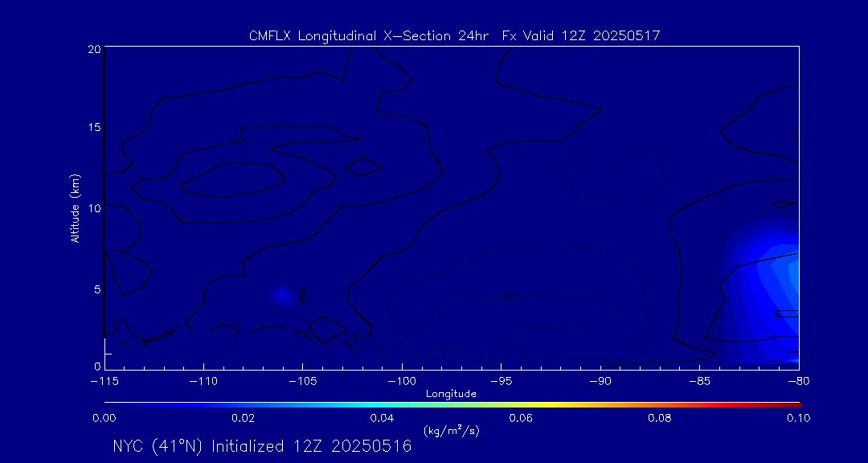Click the '-115' longitude tick label

click(104, 383)
